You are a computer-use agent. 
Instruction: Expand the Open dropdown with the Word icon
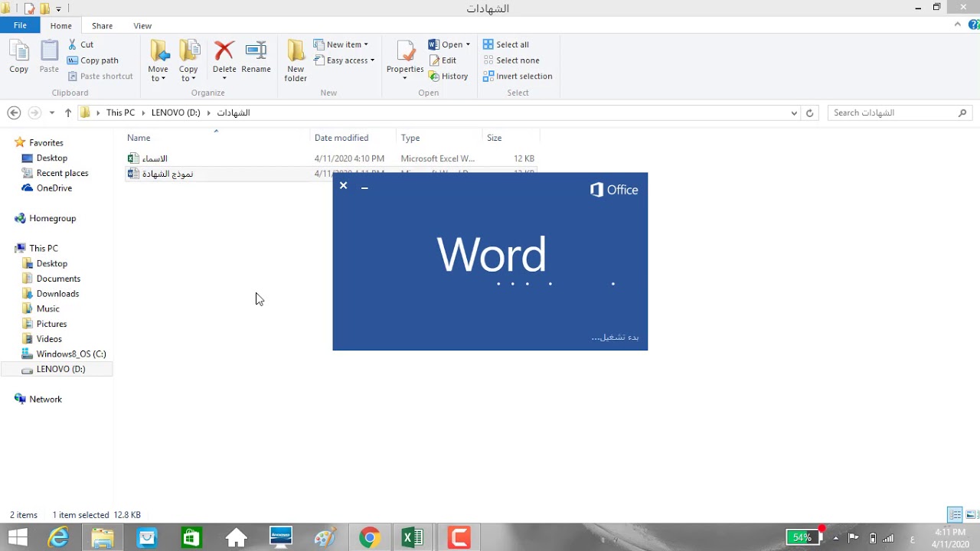click(x=468, y=44)
